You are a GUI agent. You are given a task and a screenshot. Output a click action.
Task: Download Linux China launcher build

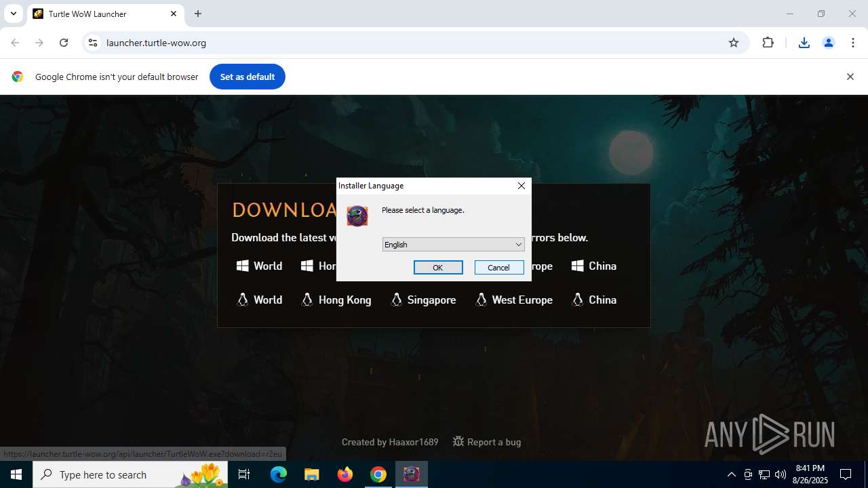coord(593,300)
